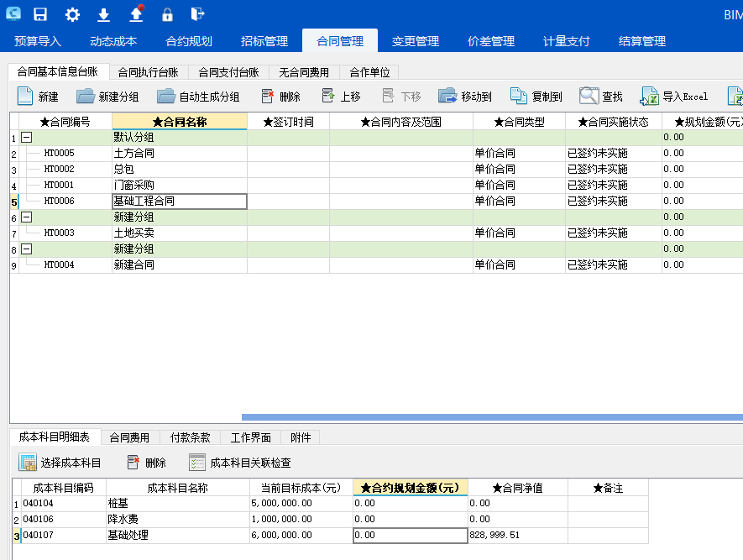Click the lock icon in title bar

coord(167,14)
